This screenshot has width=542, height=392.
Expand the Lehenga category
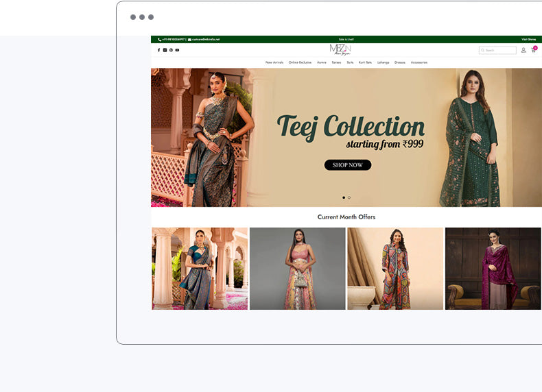[x=383, y=62]
